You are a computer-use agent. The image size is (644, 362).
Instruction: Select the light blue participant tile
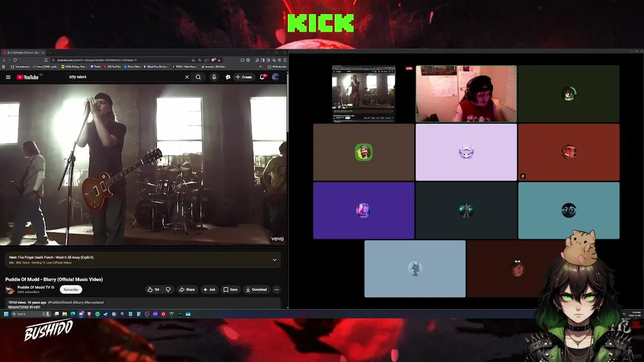click(415, 269)
